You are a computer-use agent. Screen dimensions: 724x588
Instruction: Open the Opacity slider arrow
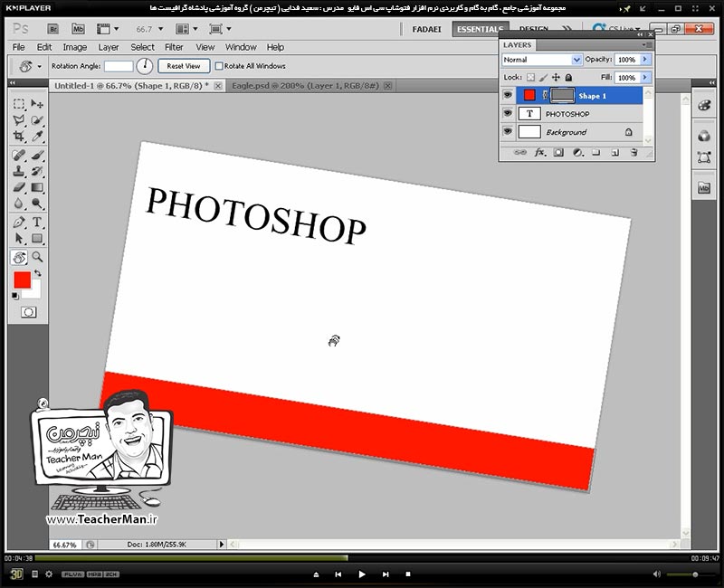pos(645,60)
